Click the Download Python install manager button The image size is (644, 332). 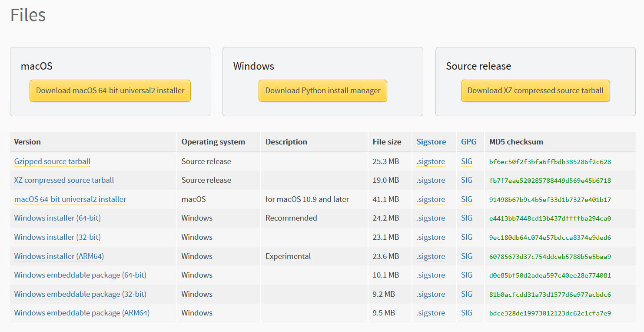point(323,91)
